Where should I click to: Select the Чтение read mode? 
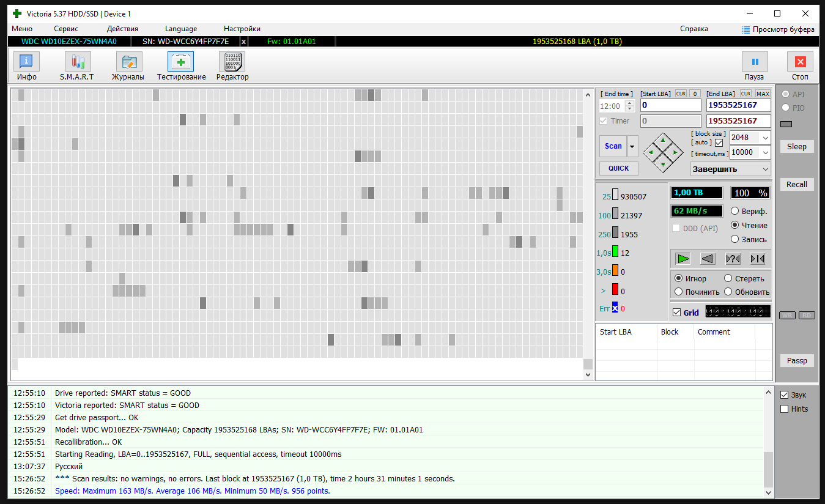[735, 225]
